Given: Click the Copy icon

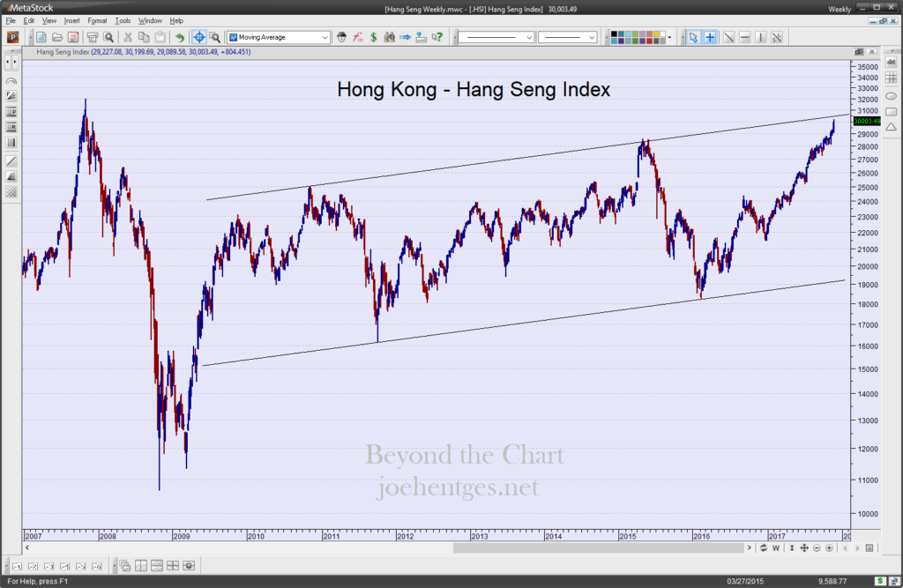Looking at the screenshot, I should [144, 37].
